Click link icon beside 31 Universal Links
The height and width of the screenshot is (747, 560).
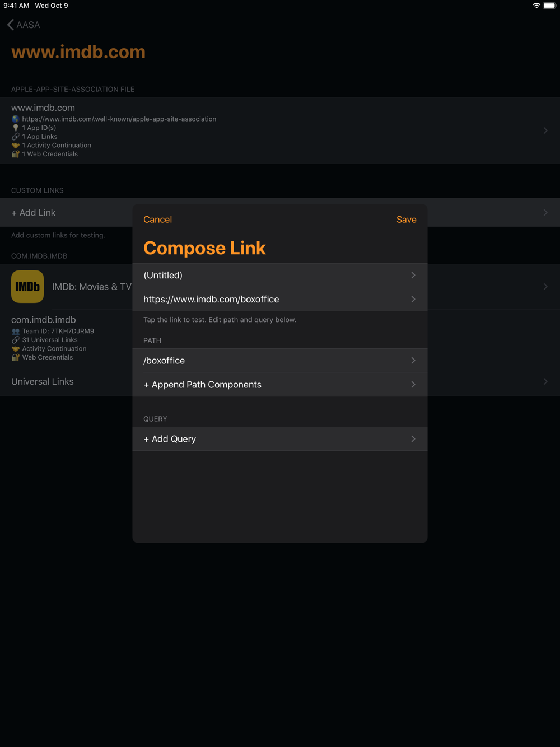coord(16,340)
